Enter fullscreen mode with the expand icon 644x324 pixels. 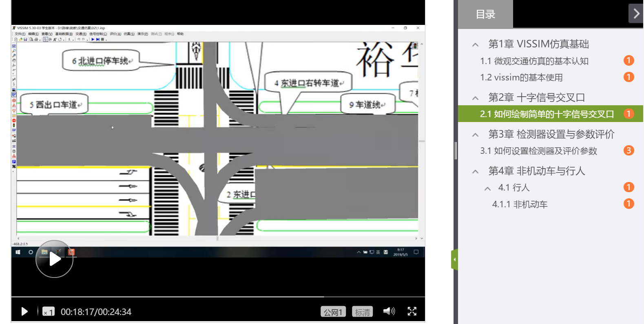coord(412,311)
